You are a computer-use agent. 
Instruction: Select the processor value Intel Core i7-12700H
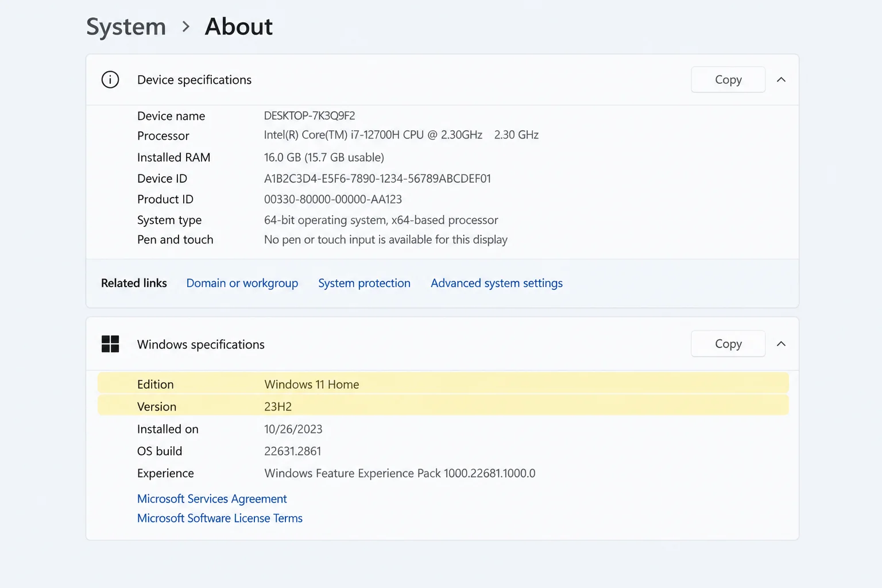(401, 135)
